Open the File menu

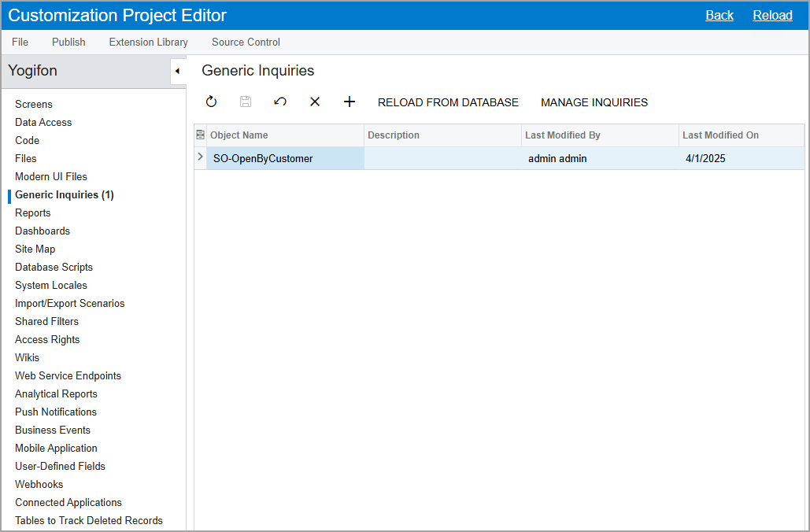tap(20, 42)
